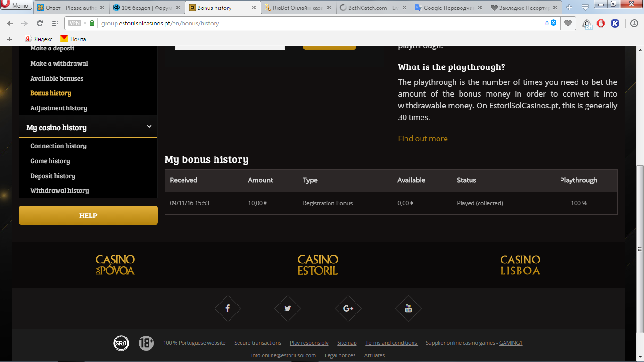
Task: Click the heart bookmark icon in address bar
Action: pyautogui.click(x=568, y=23)
